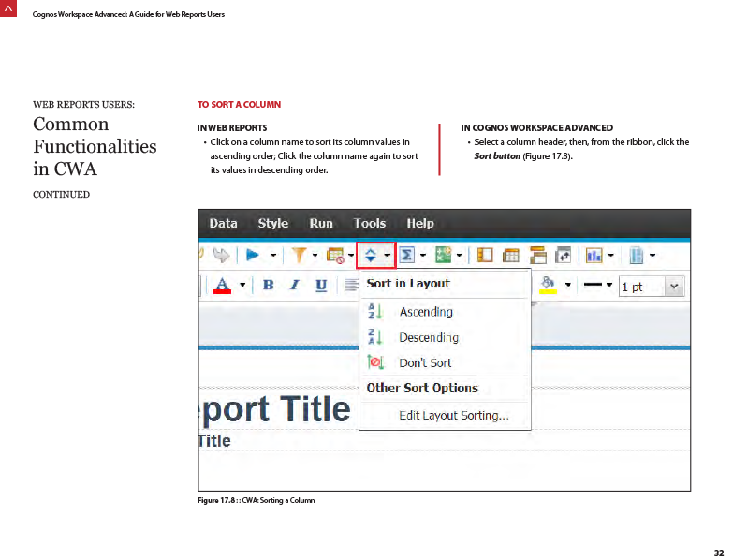Click the red caret icon at page corner

[8, 8]
